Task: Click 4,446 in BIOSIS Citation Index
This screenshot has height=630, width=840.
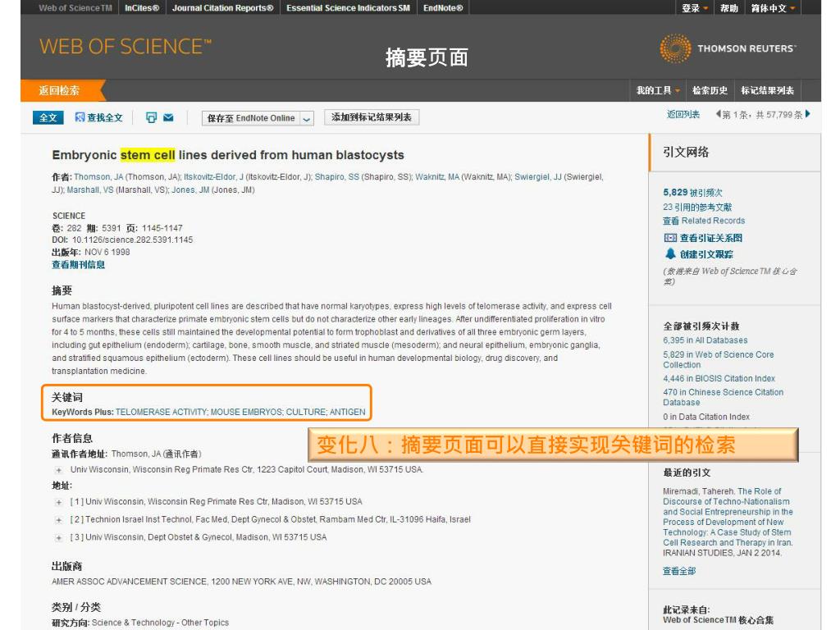Action: (x=719, y=378)
